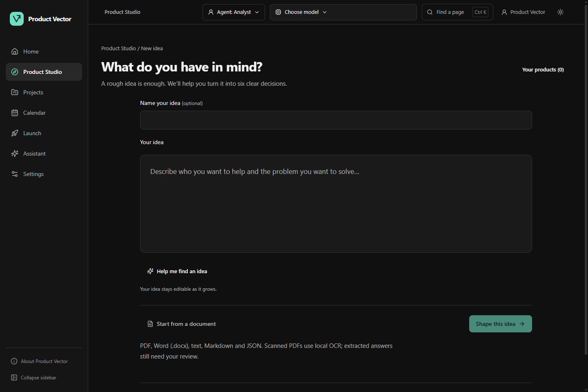Screen dimensions: 588x392
Task: Toggle the light/dark theme sun icon
Action: (x=560, y=12)
